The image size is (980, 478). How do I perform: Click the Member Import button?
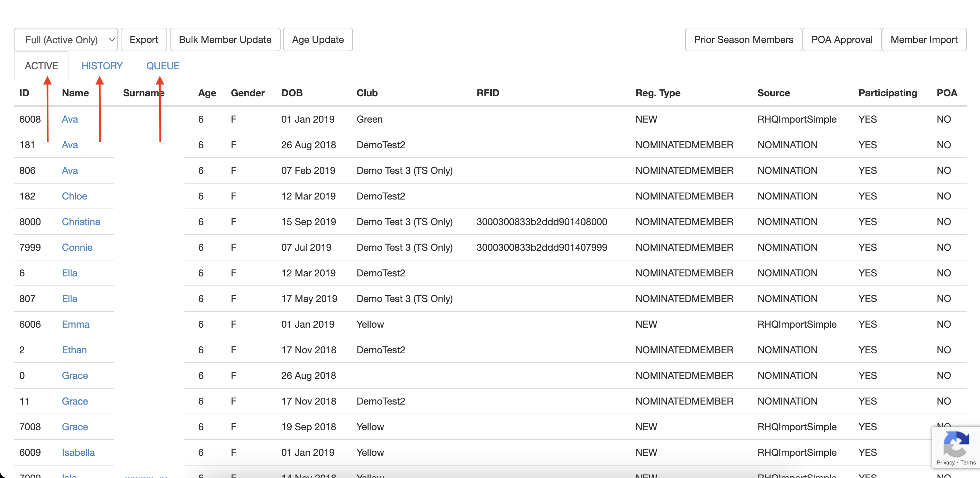[x=924, y=39]
